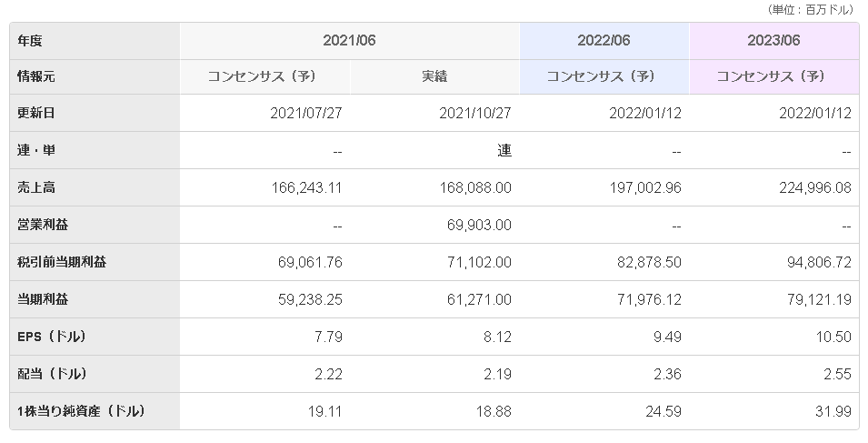868x443 pixels.
Task: Click the 連 consolidated indicator cell
Action: (504, 151)
